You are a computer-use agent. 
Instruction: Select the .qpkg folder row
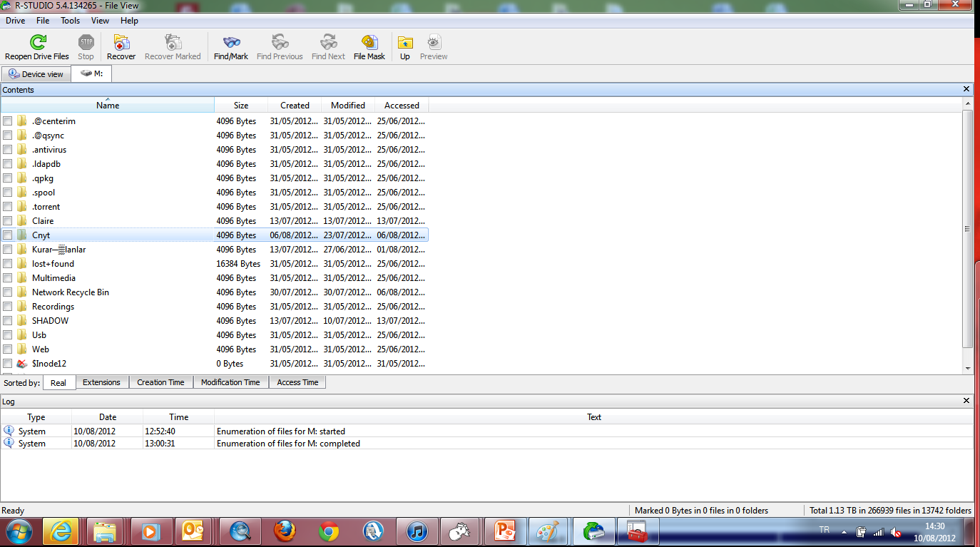pos(214,178)
